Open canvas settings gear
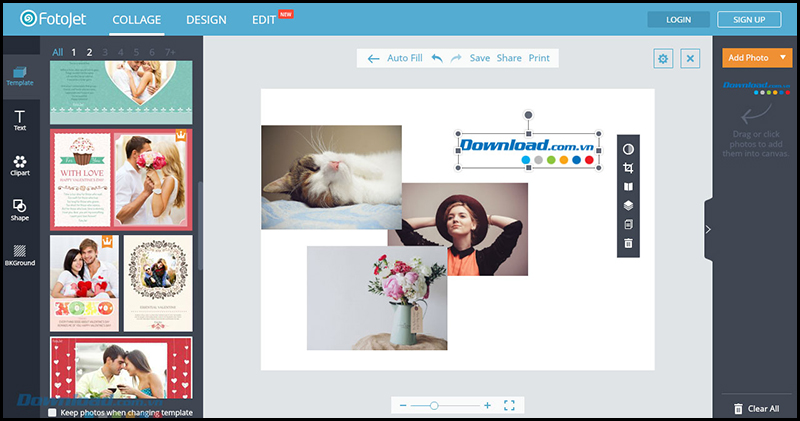 click(x=663, y=59)
